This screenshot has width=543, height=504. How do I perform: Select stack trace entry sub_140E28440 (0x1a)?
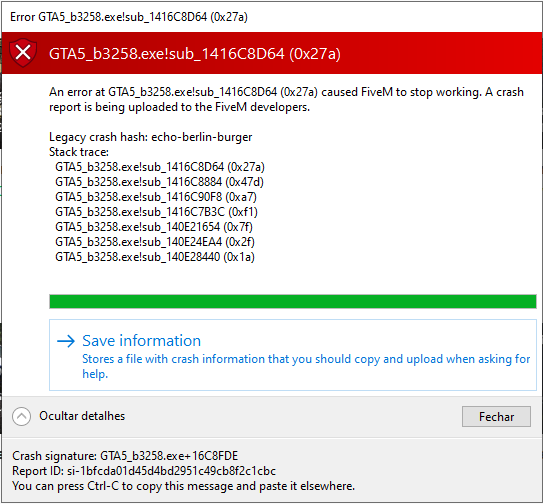pos(155,257)
